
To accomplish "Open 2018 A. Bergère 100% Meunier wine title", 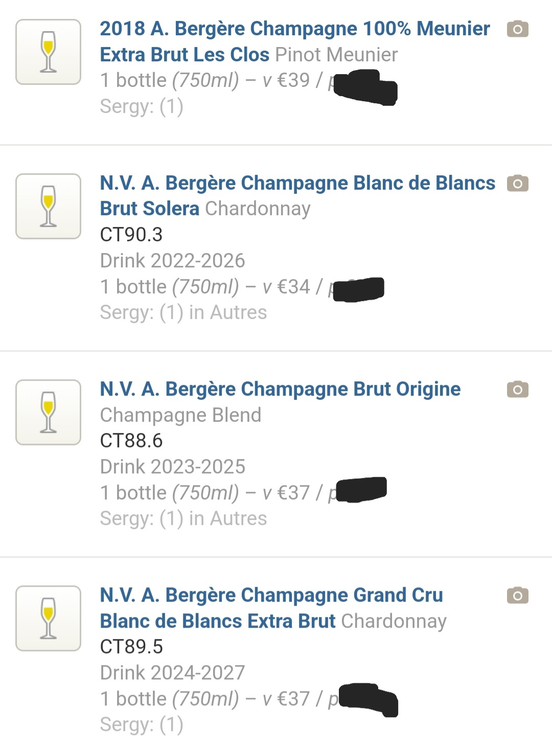I will [295, 41].
